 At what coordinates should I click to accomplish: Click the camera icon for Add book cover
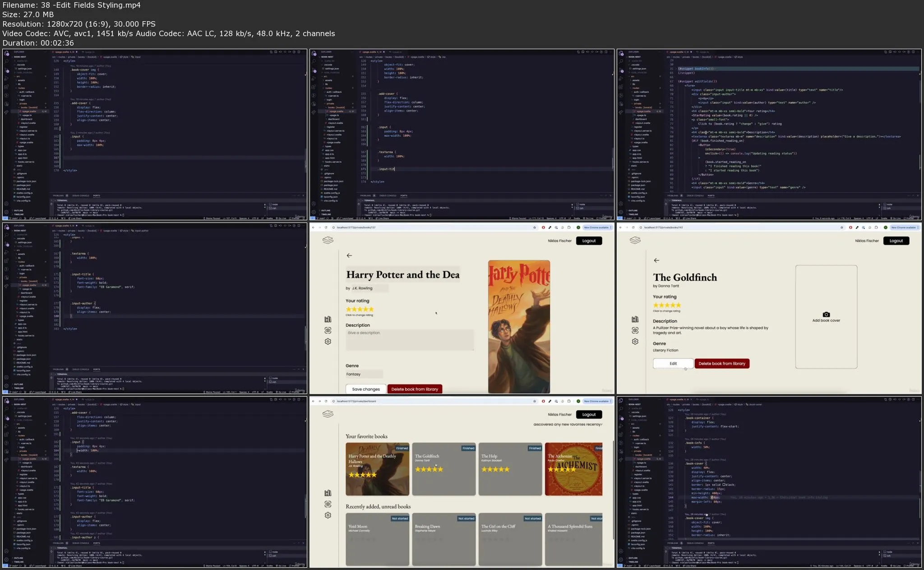click(826, 315)
